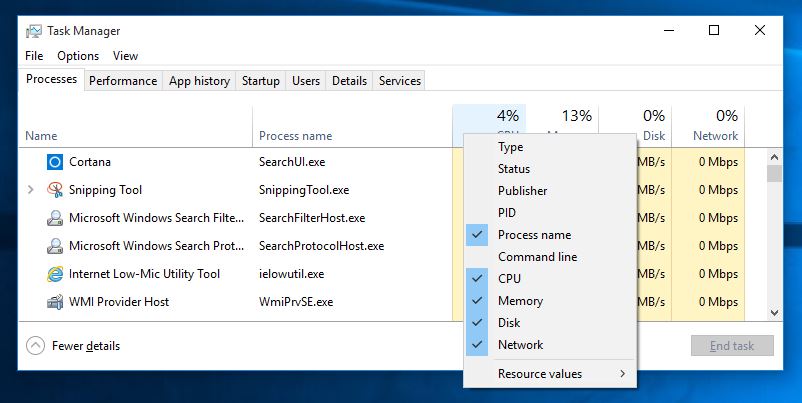Screen dimensions: 802x403
Task: Switch to the Details tab
Action: [349, 81]
